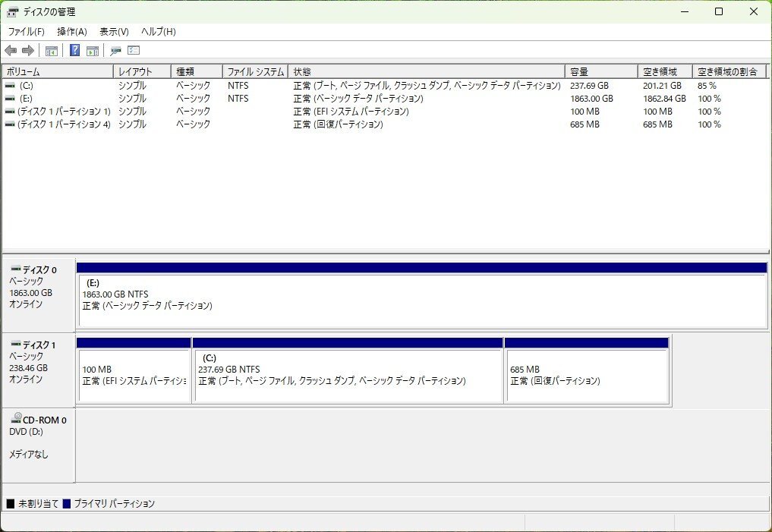This screenshot has width=772, height=532.
Task: Click drive icon of ディスク 1 パーティション 4 row
Action: [10, 124]
